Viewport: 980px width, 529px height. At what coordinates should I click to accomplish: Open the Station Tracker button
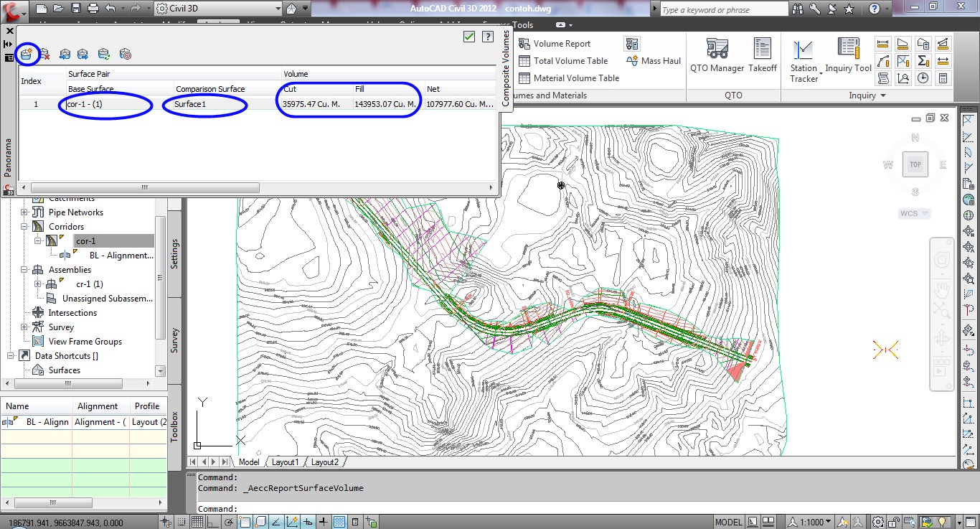[804, 61]
